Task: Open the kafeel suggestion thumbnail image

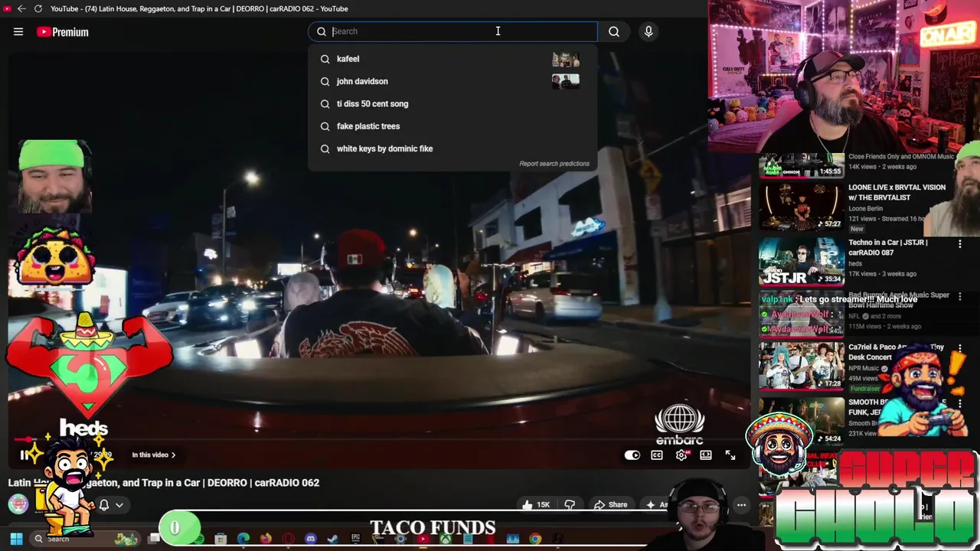Action: (x=566, y=59)
